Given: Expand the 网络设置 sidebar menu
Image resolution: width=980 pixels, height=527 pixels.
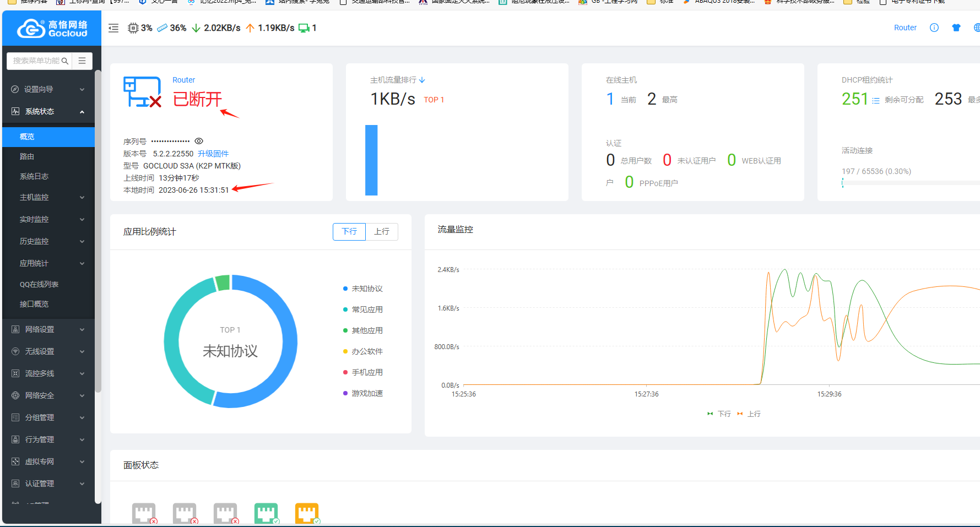Looking at the screenshot, I should pos(48,329).
